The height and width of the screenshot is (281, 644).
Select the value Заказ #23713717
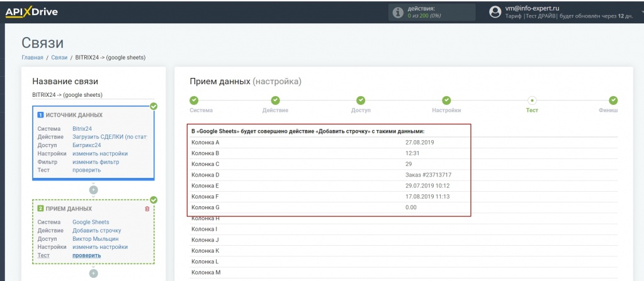428,175
